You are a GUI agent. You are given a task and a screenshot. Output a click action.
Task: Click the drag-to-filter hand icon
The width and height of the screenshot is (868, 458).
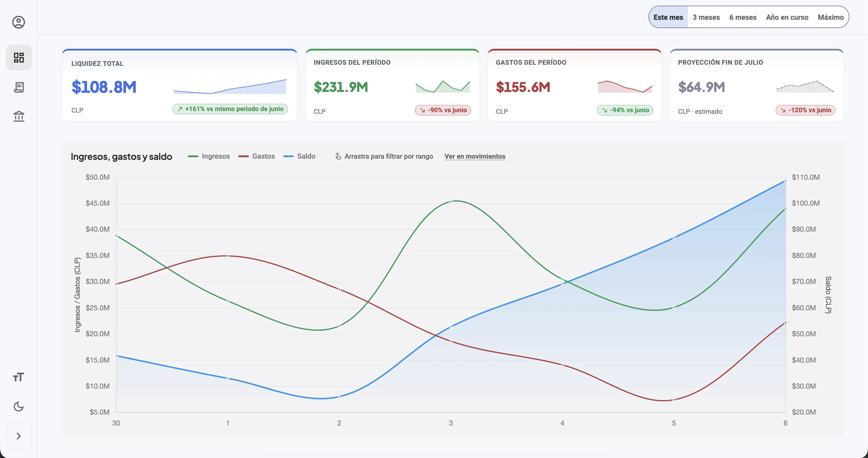pyautogui.click(x=338, y=156)
